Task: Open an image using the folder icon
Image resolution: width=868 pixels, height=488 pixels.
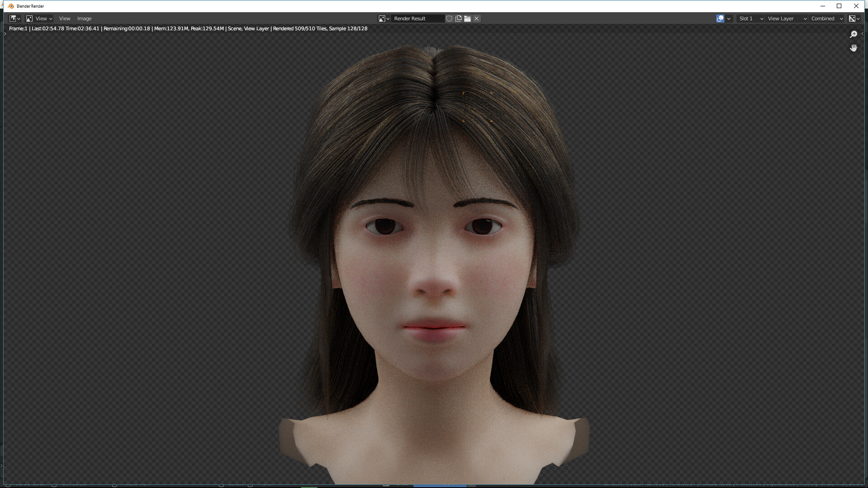Action: pos(467,19)
